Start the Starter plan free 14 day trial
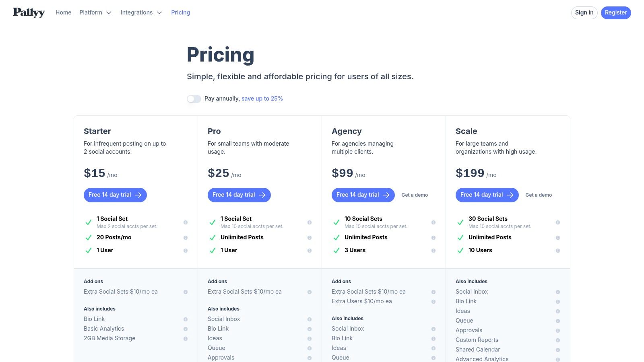 [115, 195]
